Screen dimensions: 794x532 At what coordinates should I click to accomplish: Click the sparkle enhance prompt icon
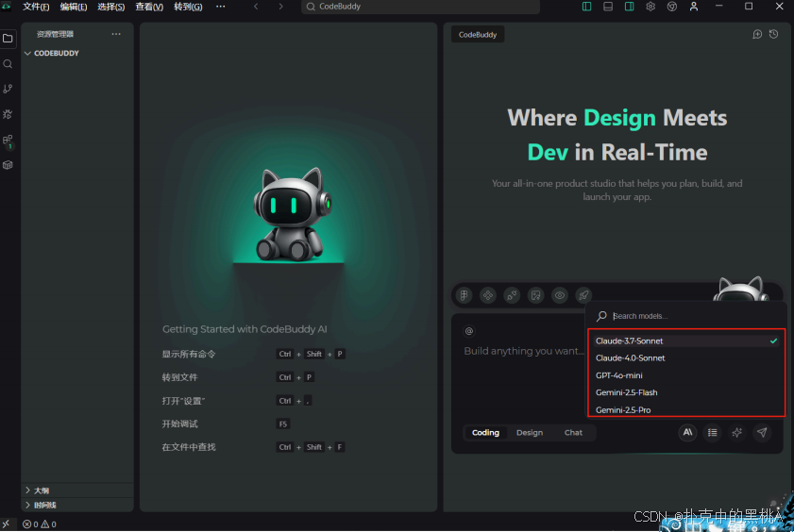(736, 432)
